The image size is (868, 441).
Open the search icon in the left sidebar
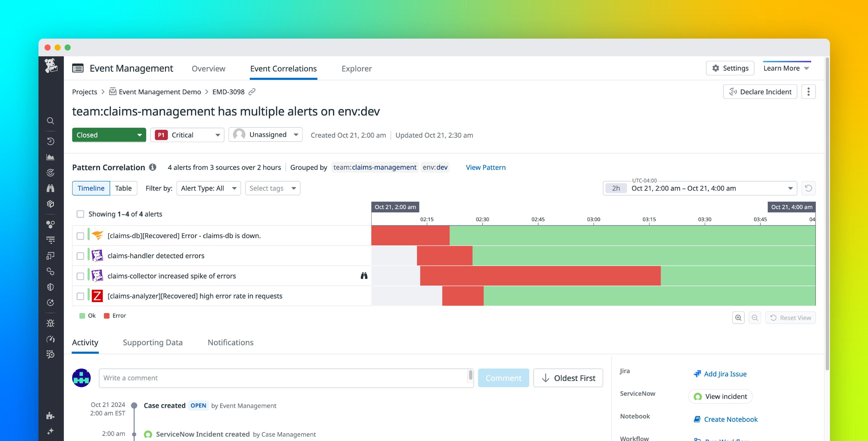50,121
